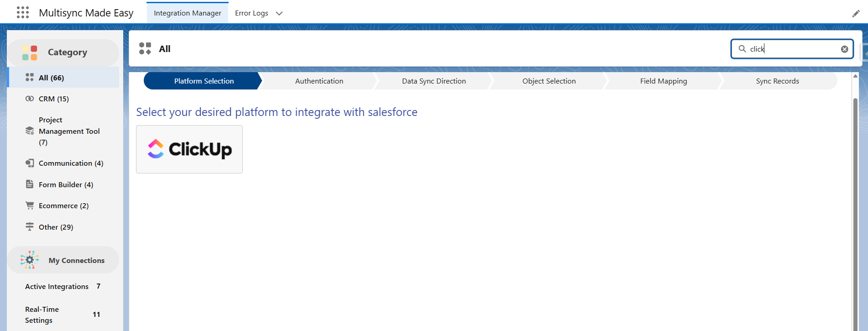This screenshot has width=868, height=331.
Task: Filter by All (66) category
Action: coord(64,78)
